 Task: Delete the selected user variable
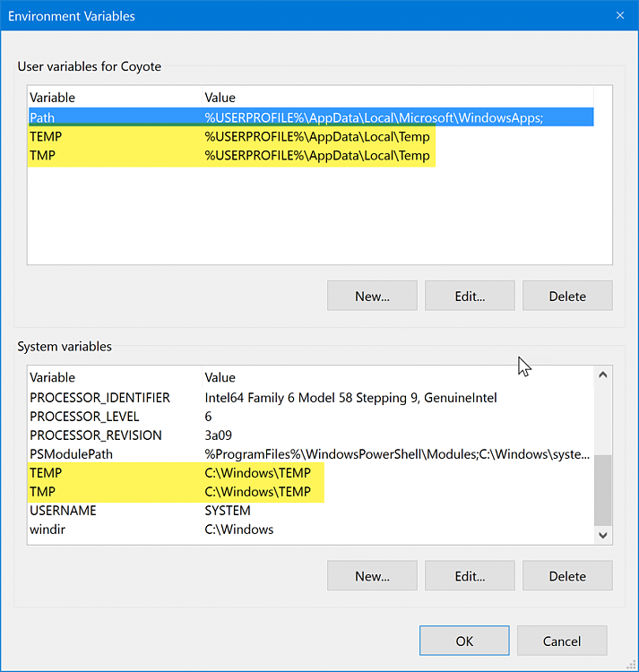point(567,296)
